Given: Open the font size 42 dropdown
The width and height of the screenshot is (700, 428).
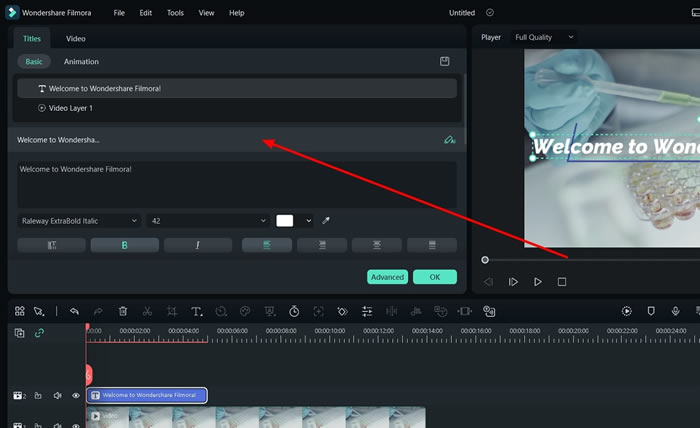Looking at the screenshot, I should [208, 221].
